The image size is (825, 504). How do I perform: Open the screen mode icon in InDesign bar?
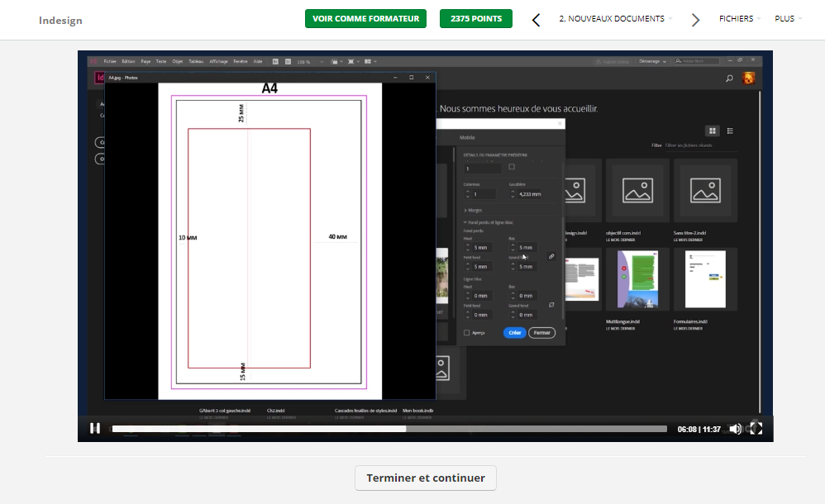point(352,61)
